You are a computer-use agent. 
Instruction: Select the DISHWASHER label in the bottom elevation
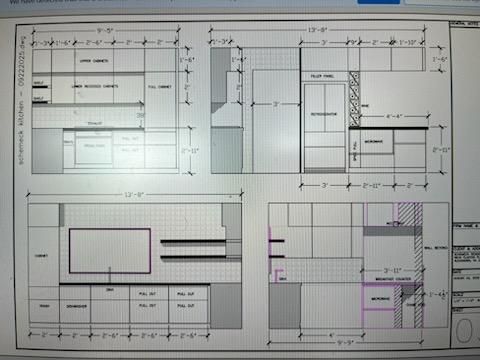click(x=77, y=306)
